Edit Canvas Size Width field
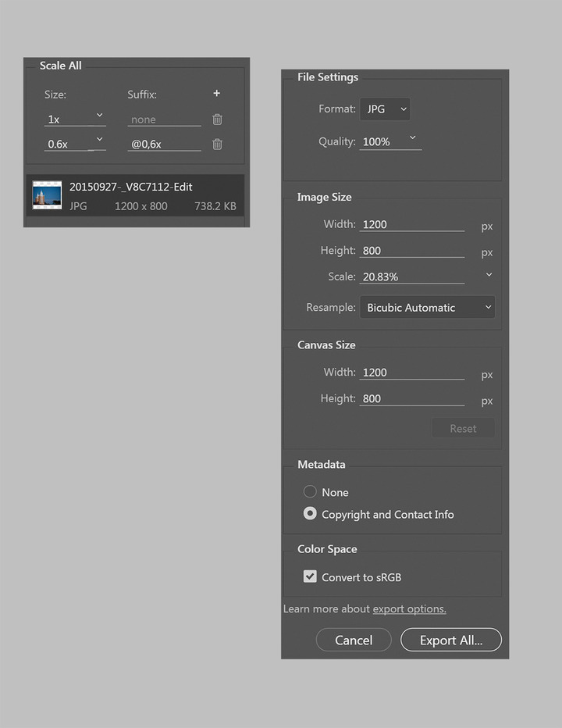This screenshot has height=728, width=562. [411, 373]
